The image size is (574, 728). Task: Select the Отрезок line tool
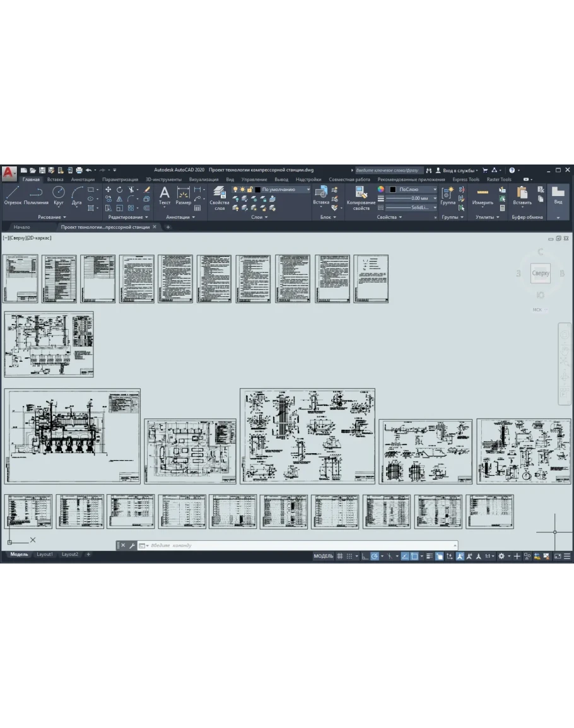[13, 195]
